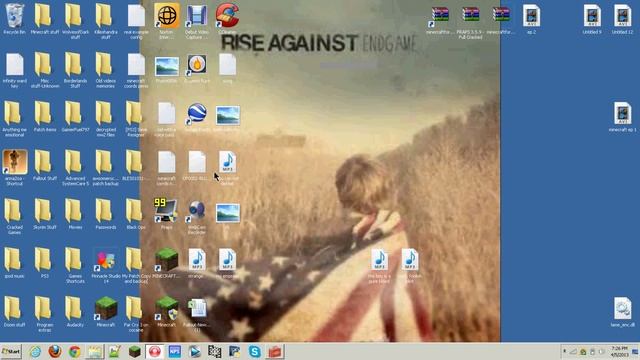Launch Internet Explorer from the taskbar
Image resolution: width=640 pixels, height=360 pixels.
point(35,351)
